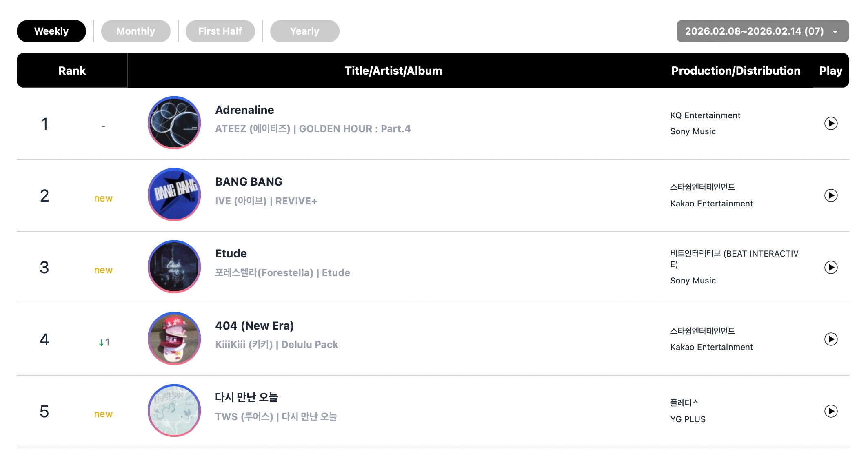Play BANG BANG by IVE
The height and width of the screenshot is (454, 868).
click(x=830, y=195)
